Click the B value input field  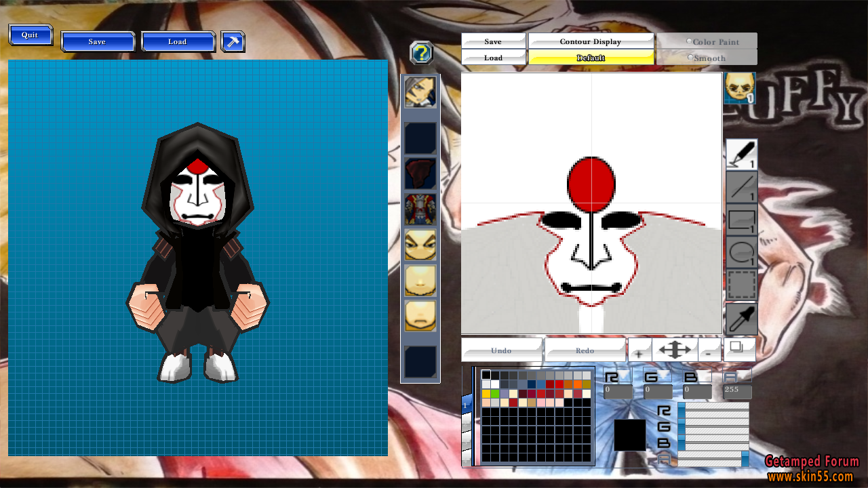(x=698, y=391)
